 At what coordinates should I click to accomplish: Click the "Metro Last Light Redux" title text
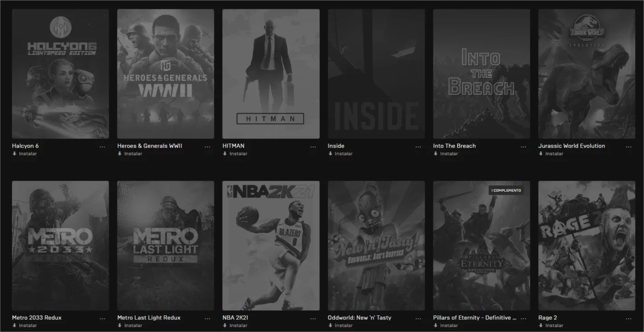click(149, 318)
